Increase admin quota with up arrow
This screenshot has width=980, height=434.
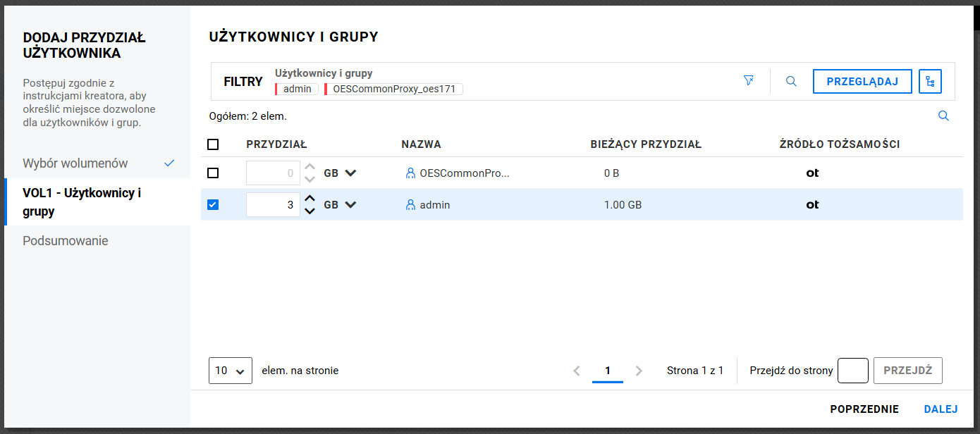click(310, 199)
